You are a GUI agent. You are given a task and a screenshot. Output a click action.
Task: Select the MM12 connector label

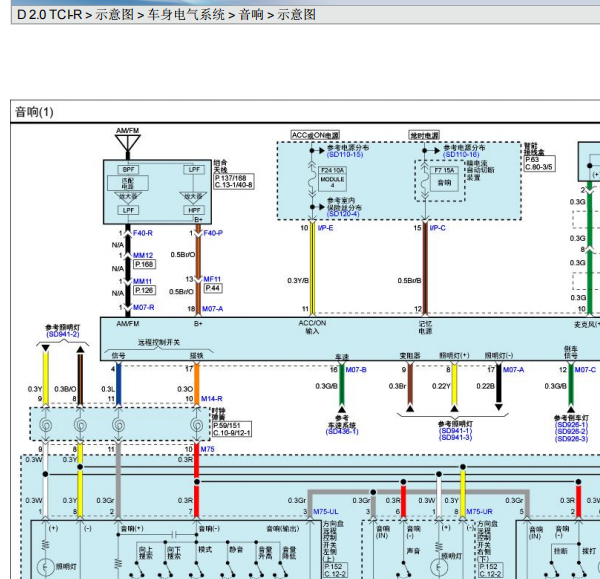(x=143, y=255)
